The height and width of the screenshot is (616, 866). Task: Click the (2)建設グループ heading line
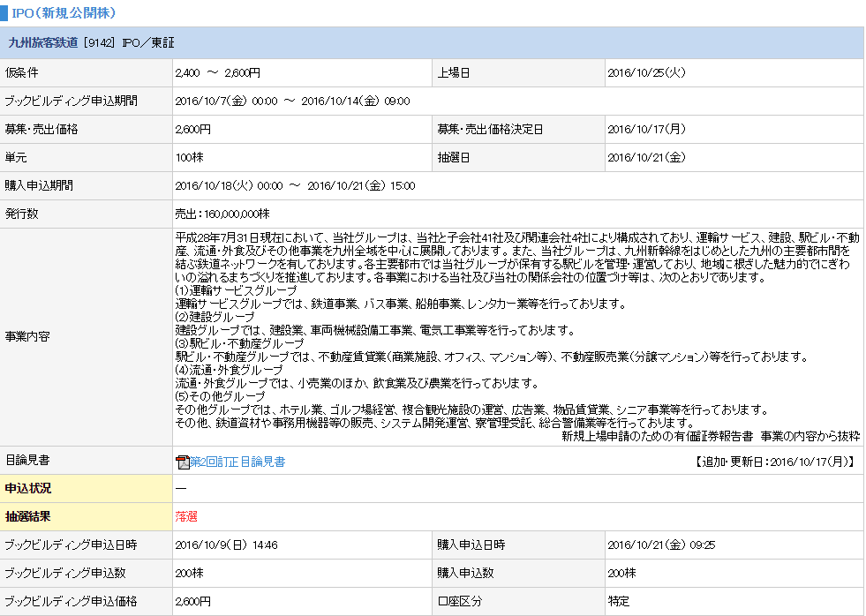215,317
